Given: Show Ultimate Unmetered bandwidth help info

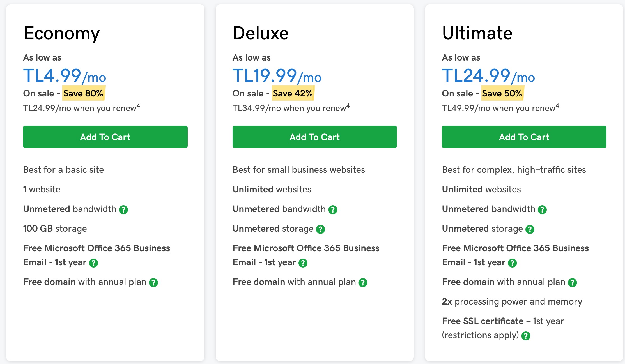Looking at the screenshot, I should (x=542, y=209).
